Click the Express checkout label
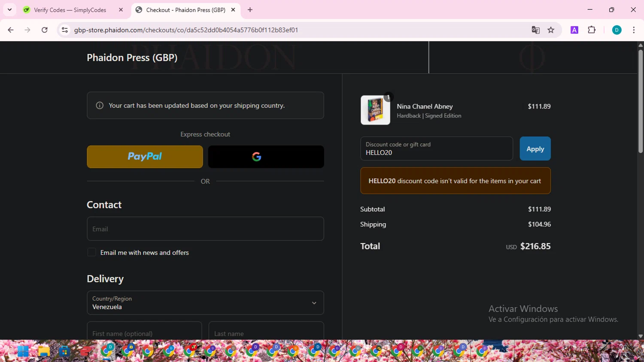644x362 pixels. [205, 134]
